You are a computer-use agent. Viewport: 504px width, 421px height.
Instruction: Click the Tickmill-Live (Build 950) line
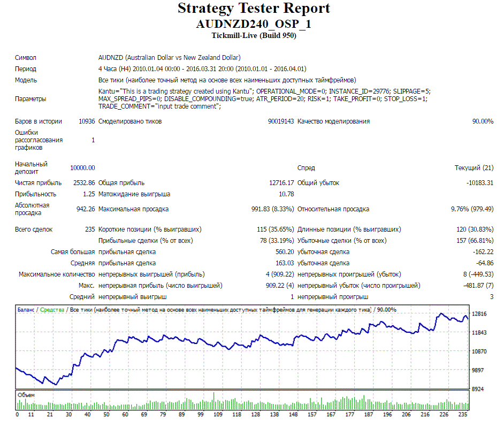tap(254, 36)
